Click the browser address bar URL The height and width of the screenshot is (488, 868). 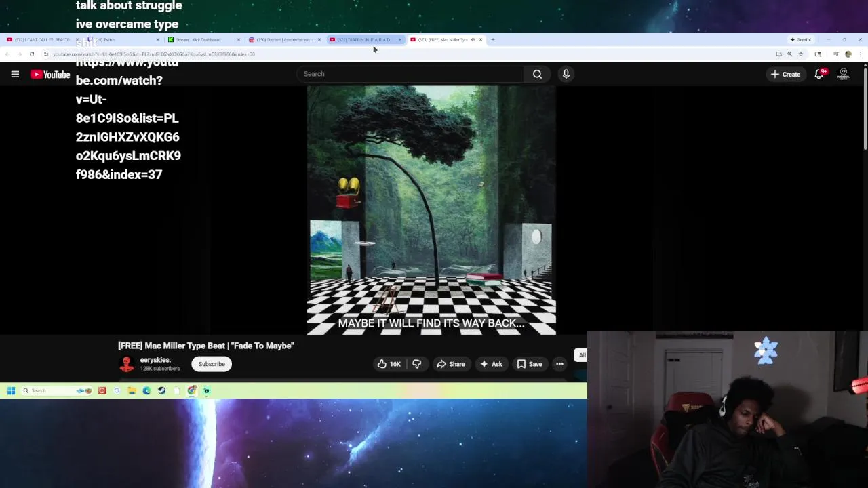click(x=154, y=54)
